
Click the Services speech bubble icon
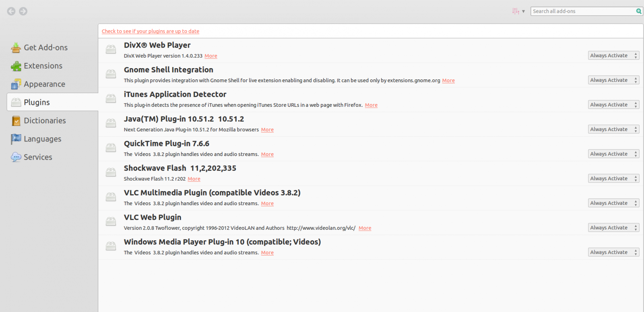point(16,157)
